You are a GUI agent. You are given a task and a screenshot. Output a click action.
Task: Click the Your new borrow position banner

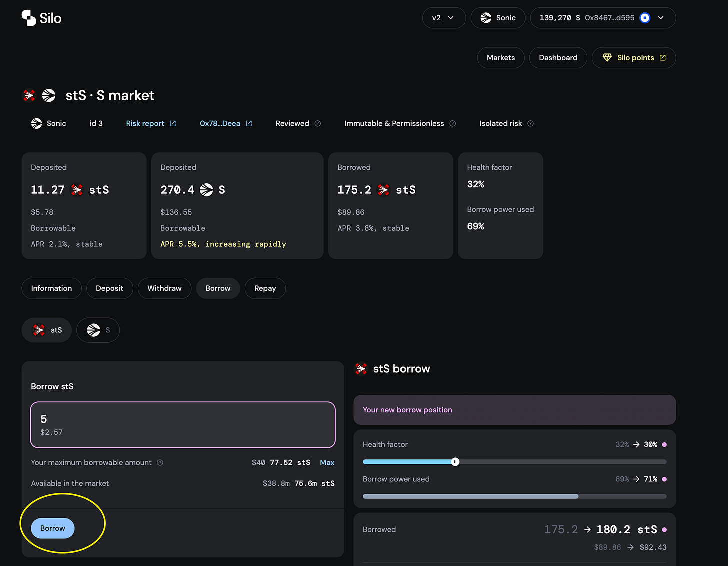pyautogui.click(x=514, y=410)
